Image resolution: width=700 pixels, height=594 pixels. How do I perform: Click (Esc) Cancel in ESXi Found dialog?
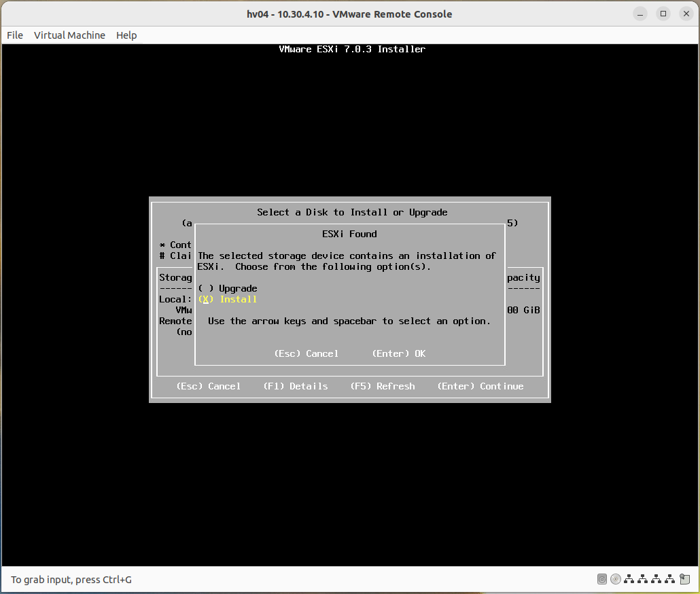coord(307,353)
